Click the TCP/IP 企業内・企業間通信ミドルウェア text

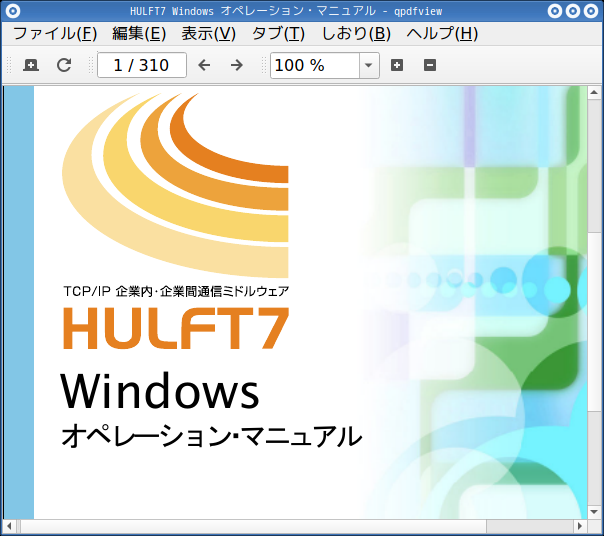point(176,291)
